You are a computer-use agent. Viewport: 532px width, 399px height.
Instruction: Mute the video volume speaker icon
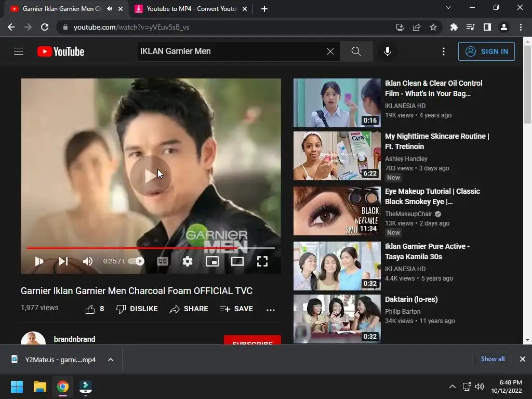click(87, 261)
